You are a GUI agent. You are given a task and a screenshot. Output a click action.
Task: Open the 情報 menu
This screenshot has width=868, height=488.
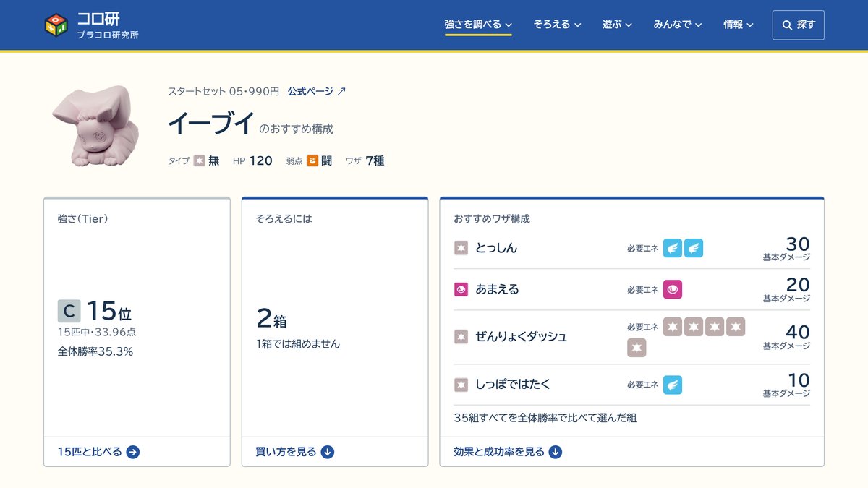point(739,25)
